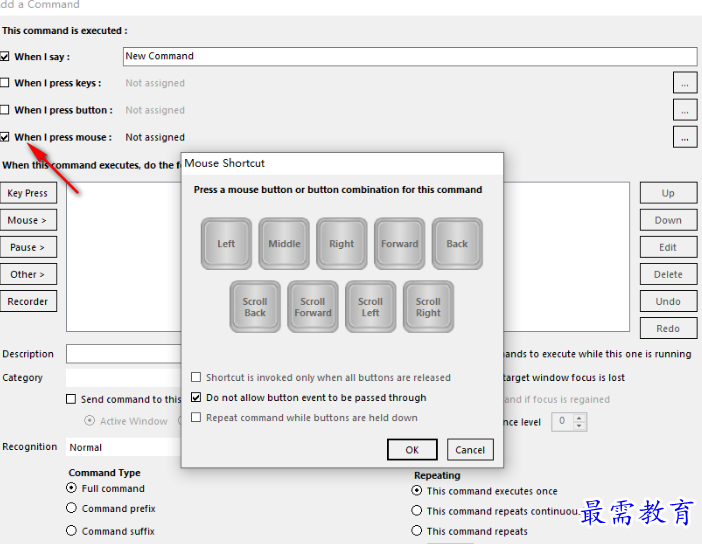The image size is (702, 544).
Task: Open the Mouse > action submenu
Action: tap(27, 220)
